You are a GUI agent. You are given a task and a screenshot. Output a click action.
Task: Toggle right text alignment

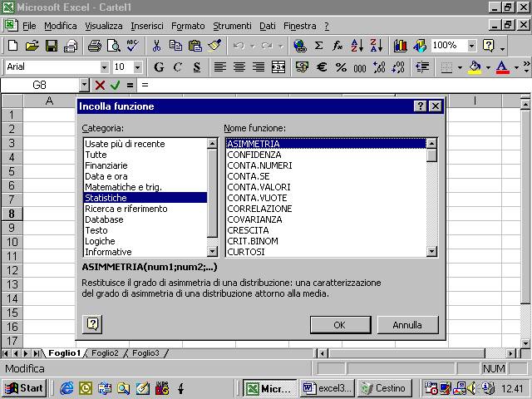pyautogui.click(x=259, y=66)
